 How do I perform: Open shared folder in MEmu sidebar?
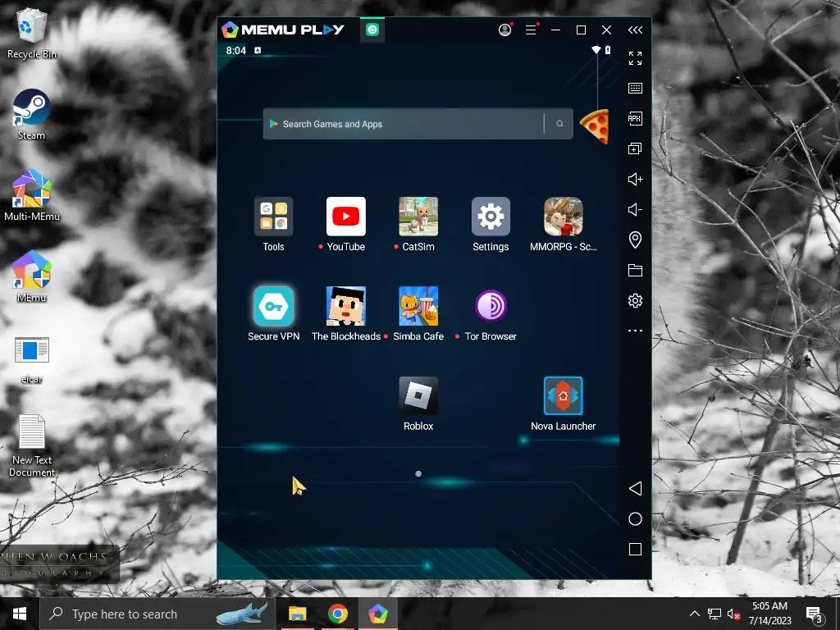click(x=635, y=270)
